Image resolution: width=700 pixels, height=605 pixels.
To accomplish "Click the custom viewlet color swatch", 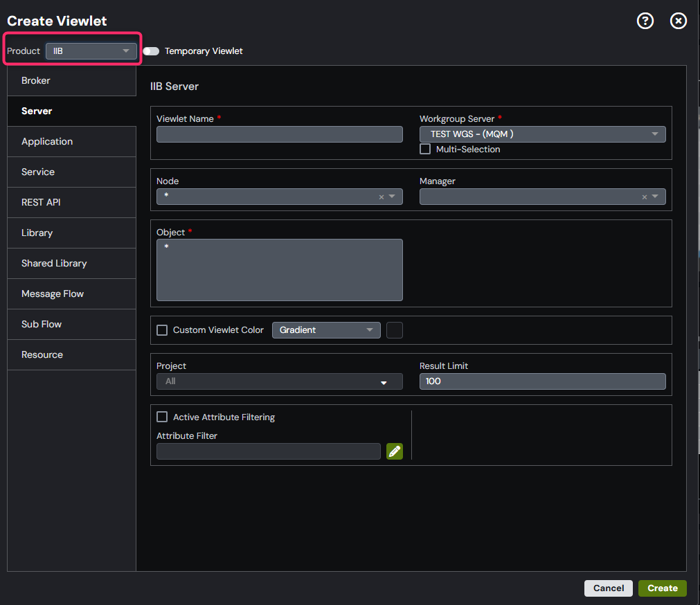I will (x=394, y=330).
